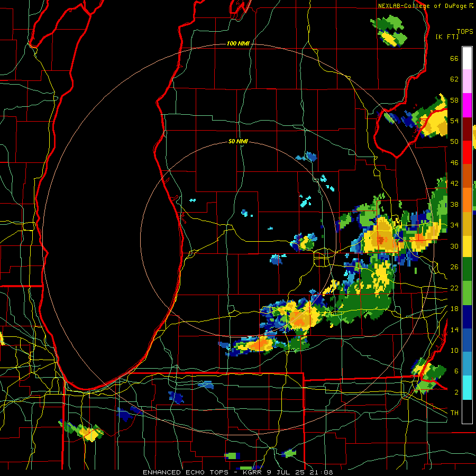Select the bright red legend swatch
476x476 pixels.
click(467, 152)
